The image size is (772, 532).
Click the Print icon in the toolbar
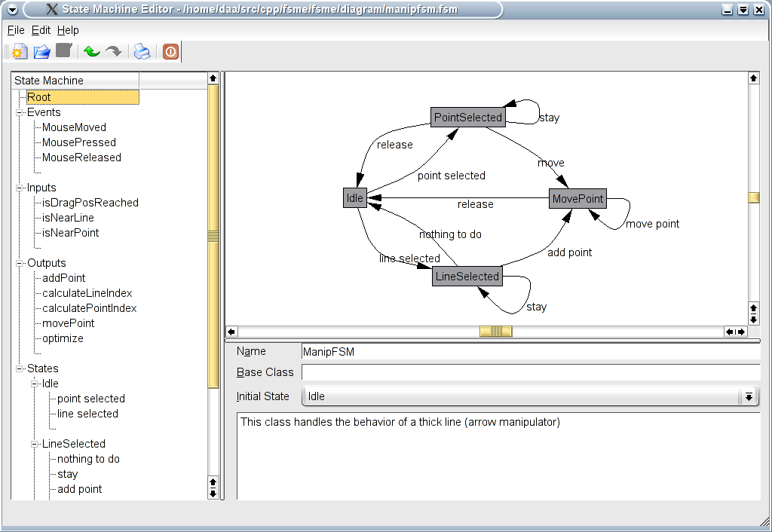coord(142,52)
